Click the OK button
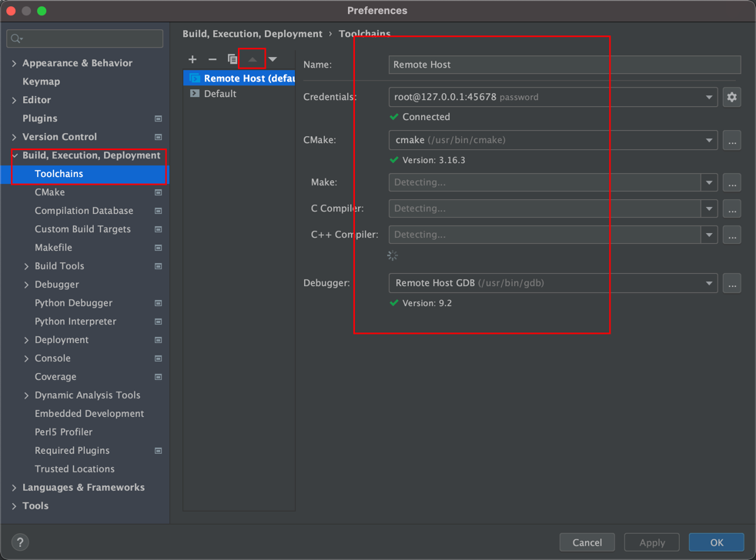The image size is (756, 560). pos(716,542)
